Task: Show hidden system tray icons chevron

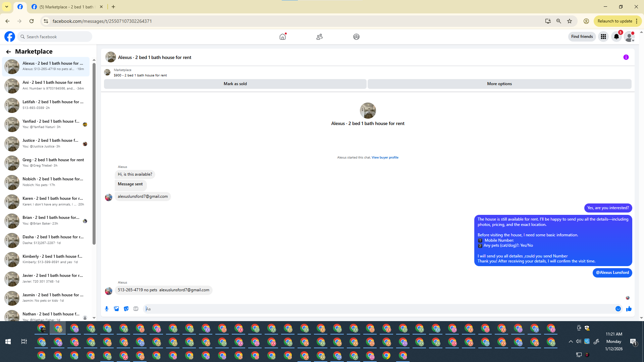Action: pyautogui.click(x=571, y=342)
